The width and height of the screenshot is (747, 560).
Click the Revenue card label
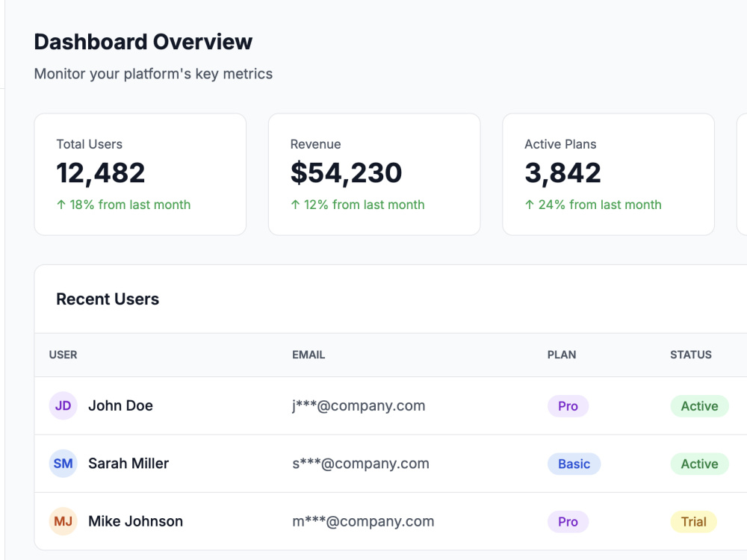(x=315, y=144)
